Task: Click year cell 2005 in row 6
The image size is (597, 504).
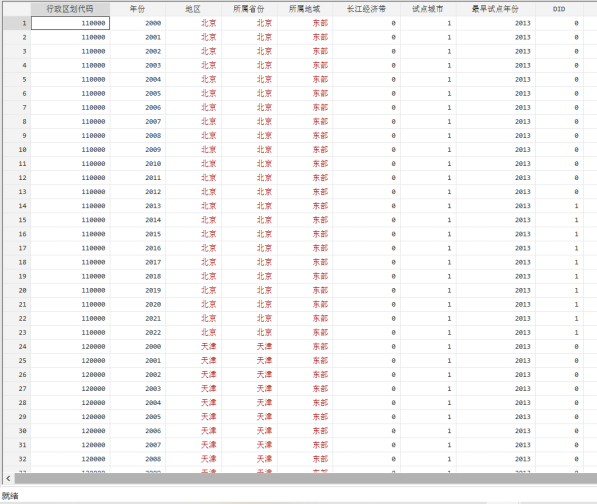Action: click(138, 94)
